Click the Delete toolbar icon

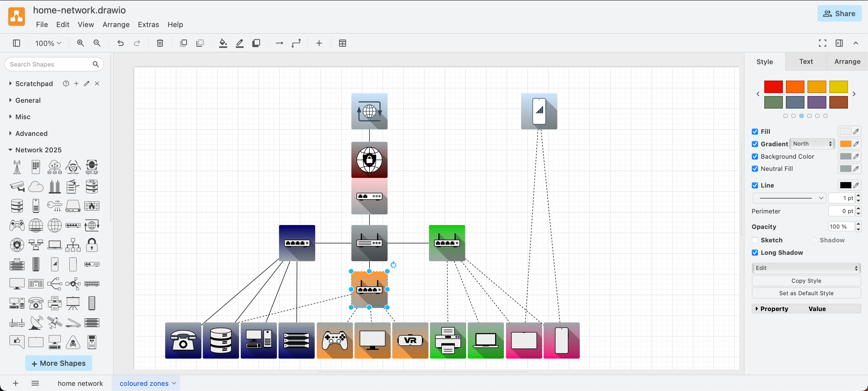(x=160, y=43)
